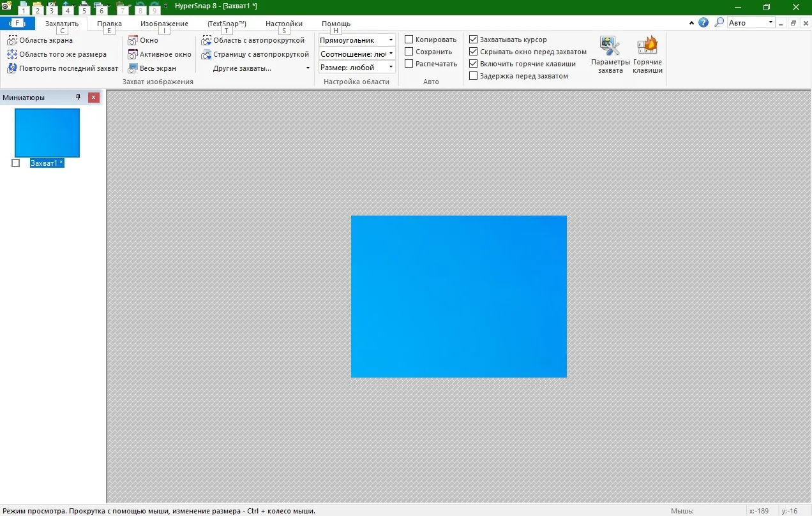812x516 pixels.
Task: Choose Область того же размера capture
Action: pyautogui.click(x=57, y=54)
